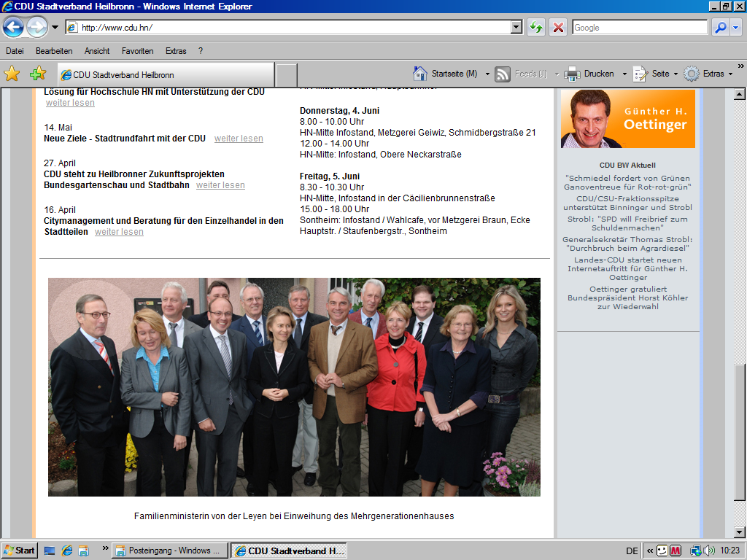Viewport: 747px width, 560px height.
Task: Open Favorites Center star icon
Action: click(12, 74)
